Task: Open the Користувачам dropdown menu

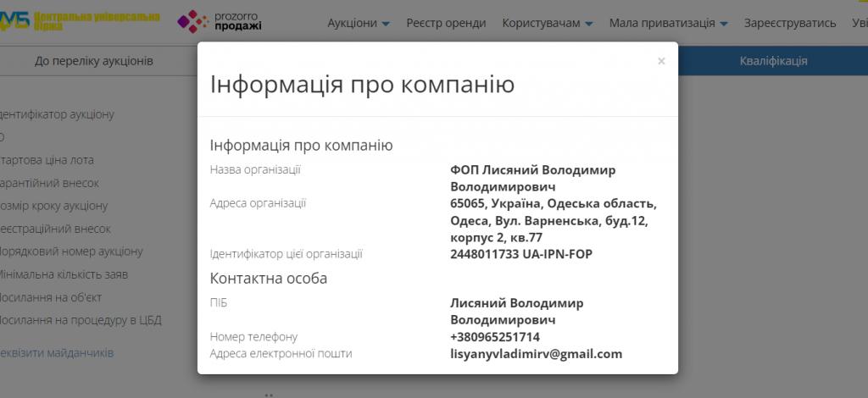Action: 547,23
